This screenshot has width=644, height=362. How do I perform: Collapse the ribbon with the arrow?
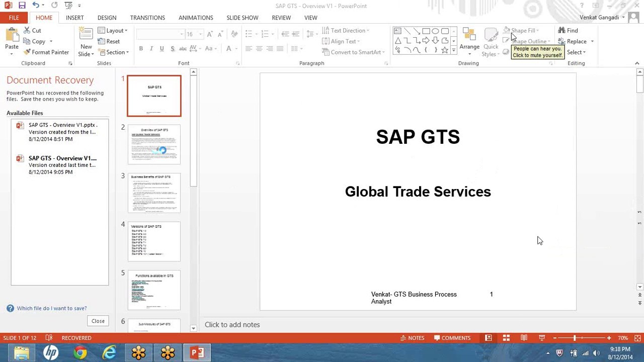(637, 63)
